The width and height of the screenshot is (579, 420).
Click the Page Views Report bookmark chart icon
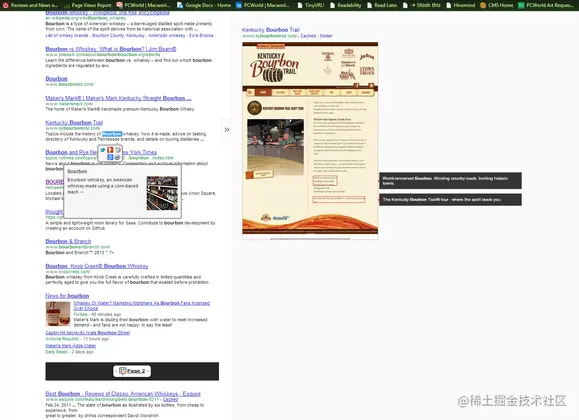coord(67,5)
